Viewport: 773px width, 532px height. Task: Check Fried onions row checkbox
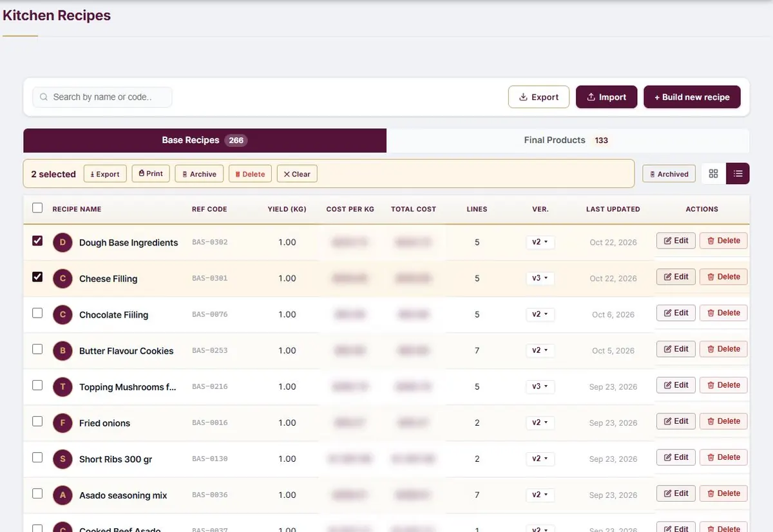(37, 421)
